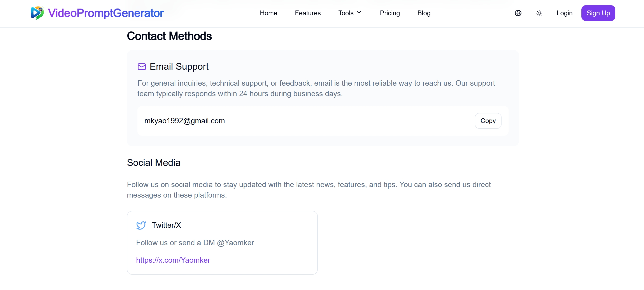The image size is (644, 290).
Task: Click the Email Support envelope icon
Action: click(x=142, y=67)
